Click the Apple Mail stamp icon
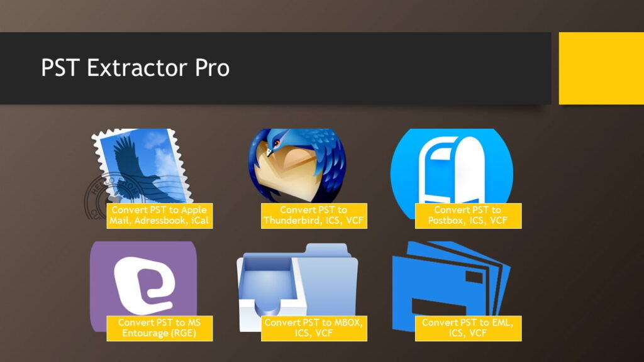This screenshot has height=362, width=644. pos(142,165)
